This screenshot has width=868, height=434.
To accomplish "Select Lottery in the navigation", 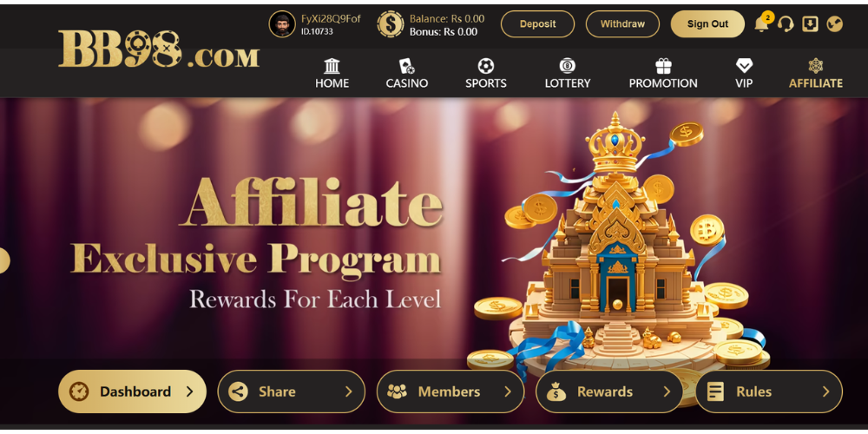I will point(568,74).
